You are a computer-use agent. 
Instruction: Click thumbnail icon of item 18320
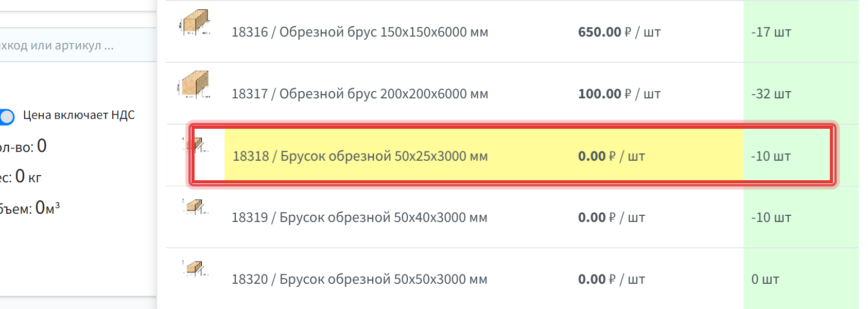[196, 269]
